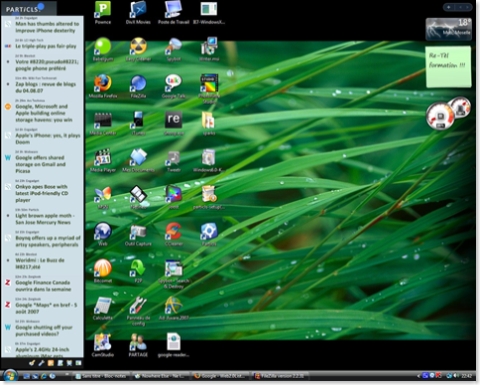
Task: Open Panneau de config shortcut
Action: pos(138,311)
